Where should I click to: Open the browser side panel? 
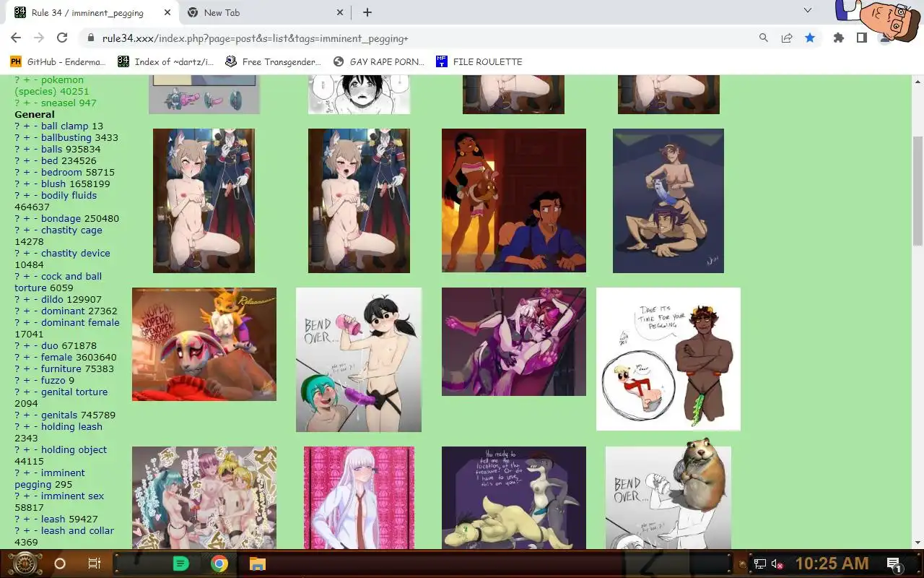tap(862, 38)
